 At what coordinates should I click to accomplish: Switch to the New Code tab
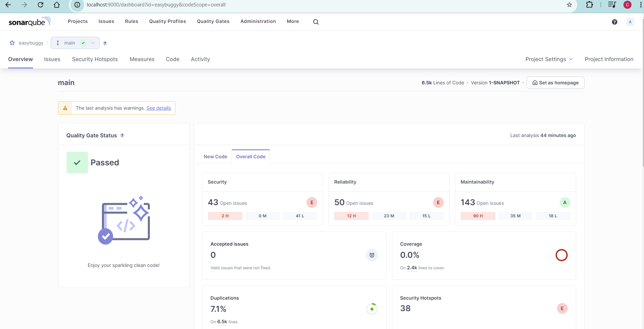pyautogui.click(x=215, y=157)
